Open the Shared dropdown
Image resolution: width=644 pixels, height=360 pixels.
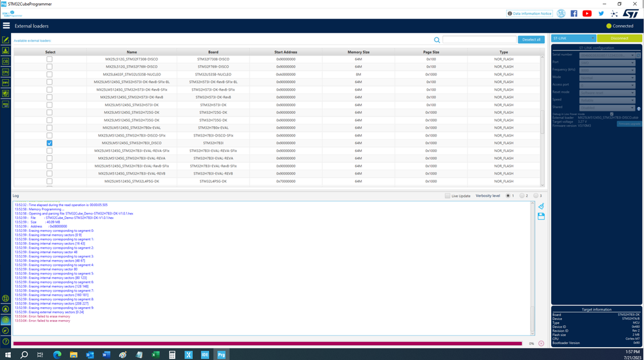[x=607, y=108]
